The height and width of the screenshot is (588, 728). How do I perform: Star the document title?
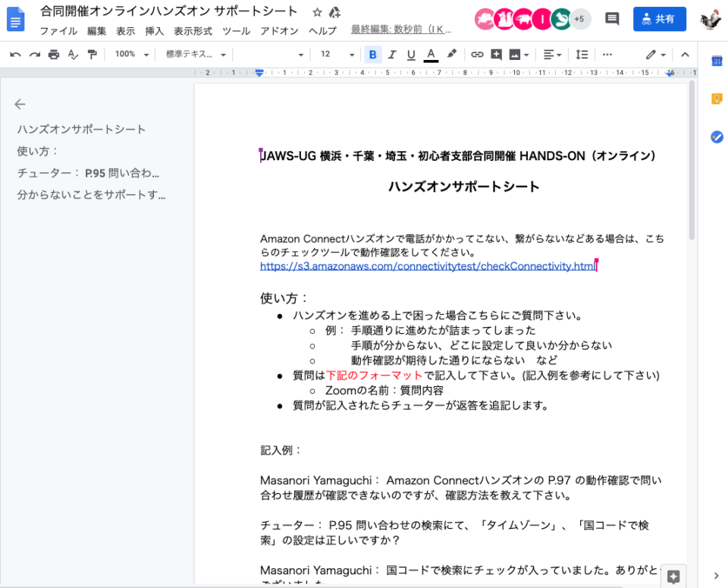[x=317, y=12]
